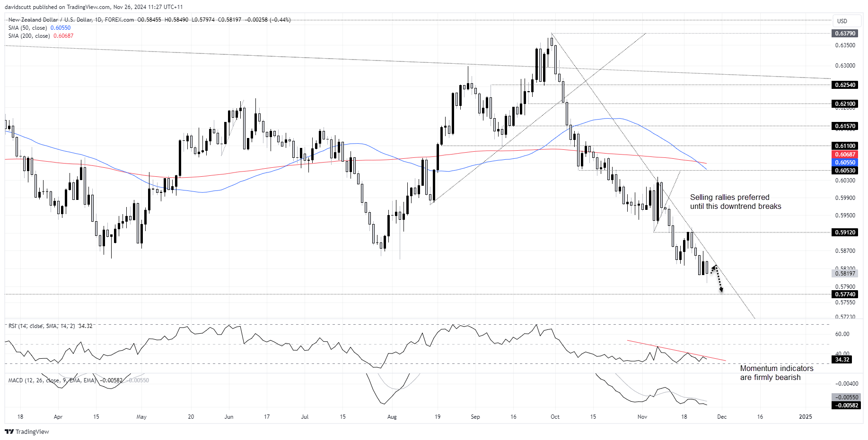Click the Sep date label on time axis
868x440 pixels.
[475, 417]
